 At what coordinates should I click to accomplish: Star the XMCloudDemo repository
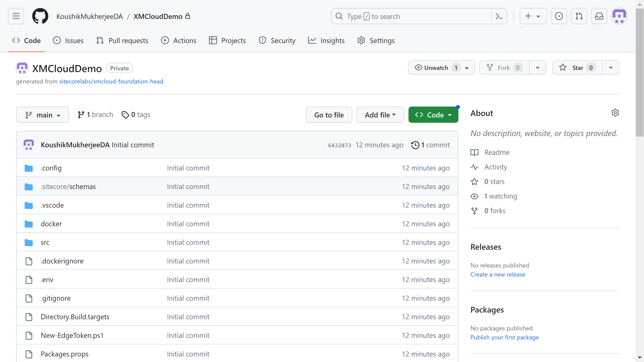(x=577, y=68)
